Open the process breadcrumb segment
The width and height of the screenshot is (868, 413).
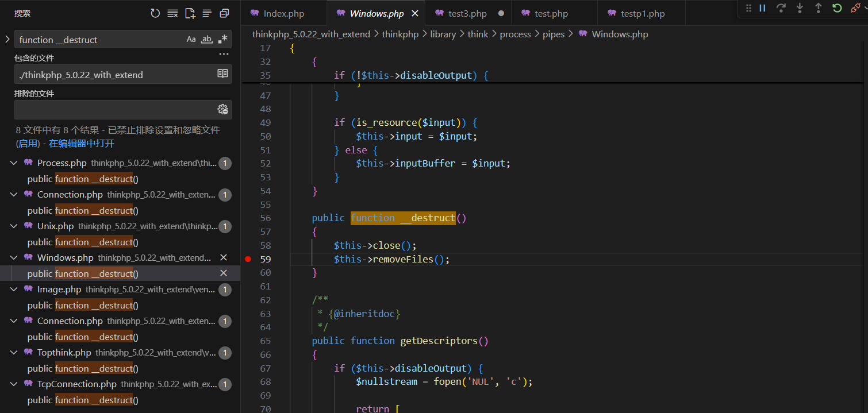515,34
